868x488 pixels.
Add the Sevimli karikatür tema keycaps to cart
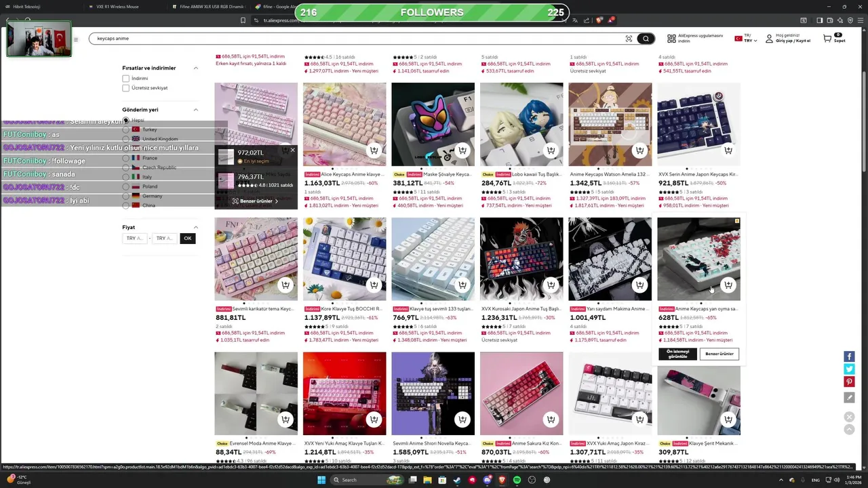click(x=285, y=285)
